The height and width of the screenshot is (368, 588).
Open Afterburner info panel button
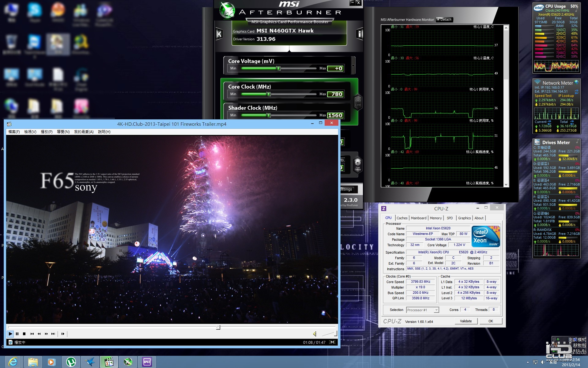coord(360,34)
